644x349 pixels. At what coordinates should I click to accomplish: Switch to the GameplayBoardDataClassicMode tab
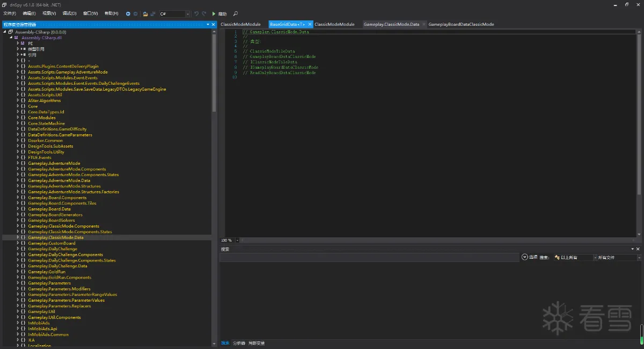click(x=461, y=24)
